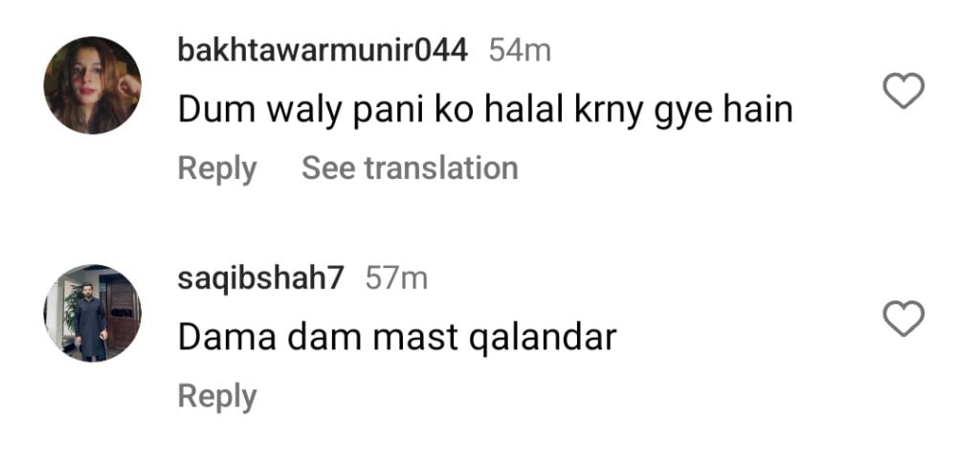980x463 pixels.
Task: Select the comment text "Dama dam mast qalandar"
Action: pyautogui.click(x=397, y=338)
